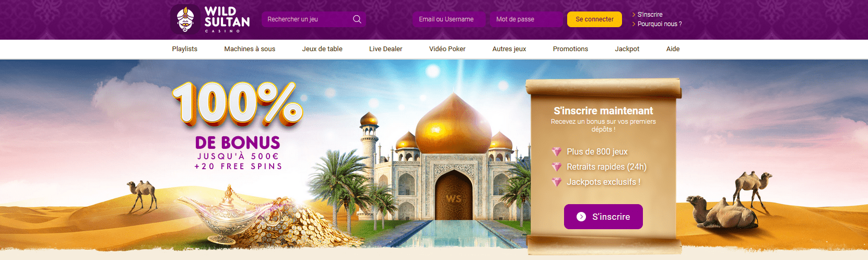Click the diamond icon next to Plus de 800 jeux
This screenshot has width=868, height=260.
coord(557,151)
